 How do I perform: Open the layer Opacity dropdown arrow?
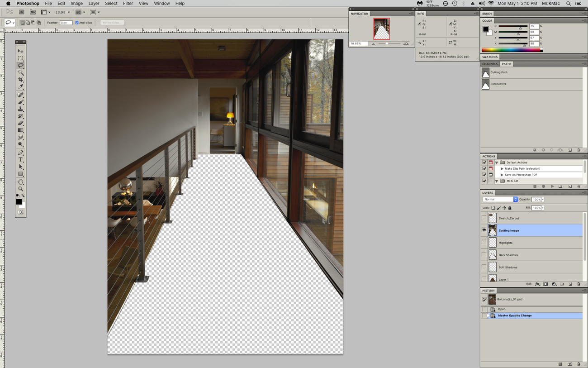pos(543,200)
